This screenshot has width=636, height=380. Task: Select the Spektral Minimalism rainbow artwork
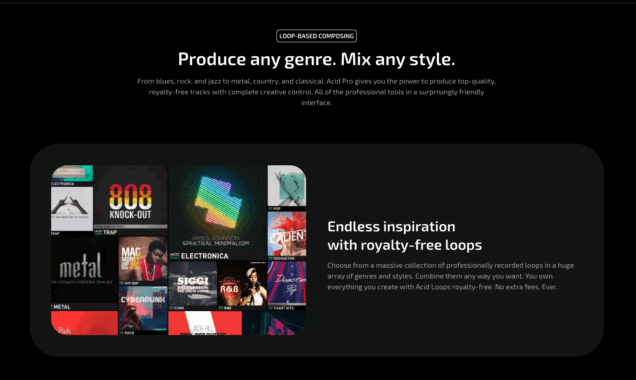pyautogui.click(x=217, y=208)
